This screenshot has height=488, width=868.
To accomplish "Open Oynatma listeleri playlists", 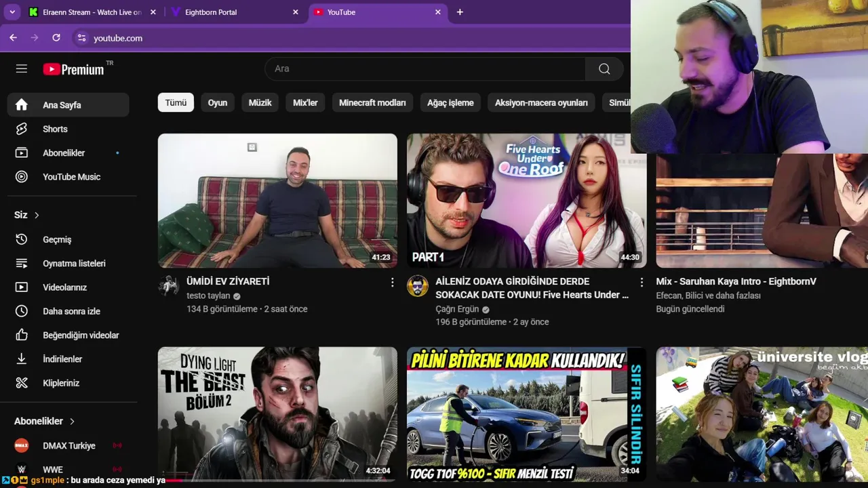I will 68,263.
